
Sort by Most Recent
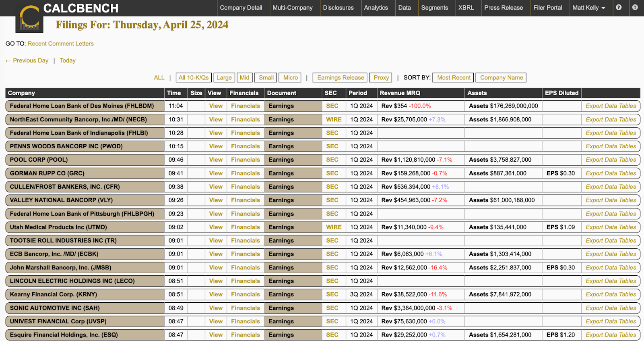454,77
